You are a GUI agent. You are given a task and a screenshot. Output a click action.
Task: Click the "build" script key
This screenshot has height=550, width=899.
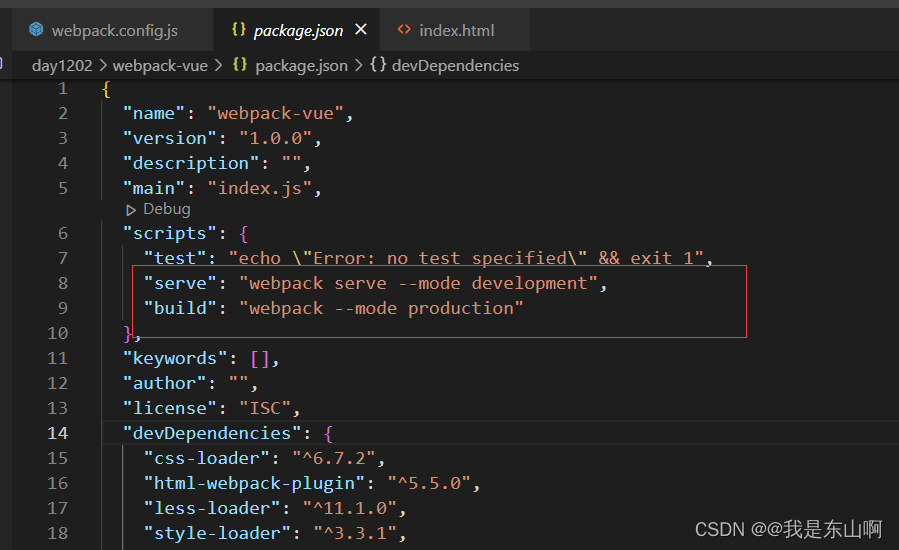pyautogui.click(x=180, y=309)
